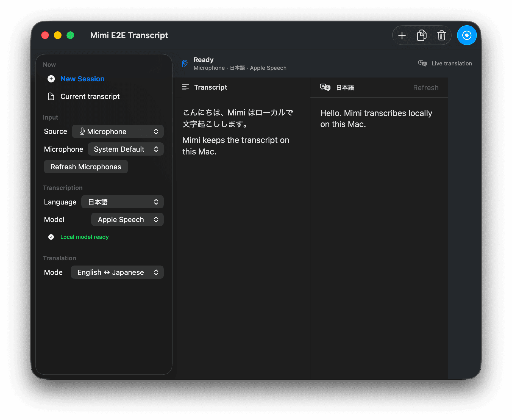This screenshot has height=420, width=512.
Task: Start recording with the blue circular button
Action: tap(467, 35)
